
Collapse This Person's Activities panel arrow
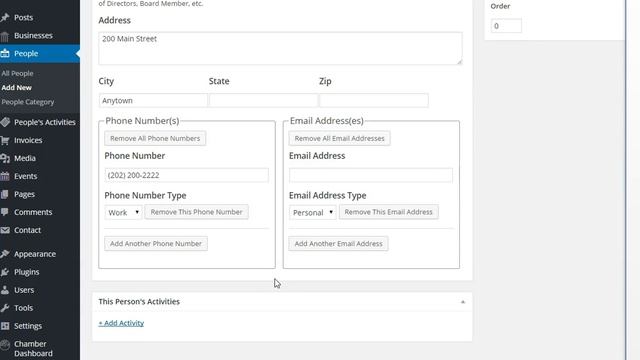coord(463,302)
